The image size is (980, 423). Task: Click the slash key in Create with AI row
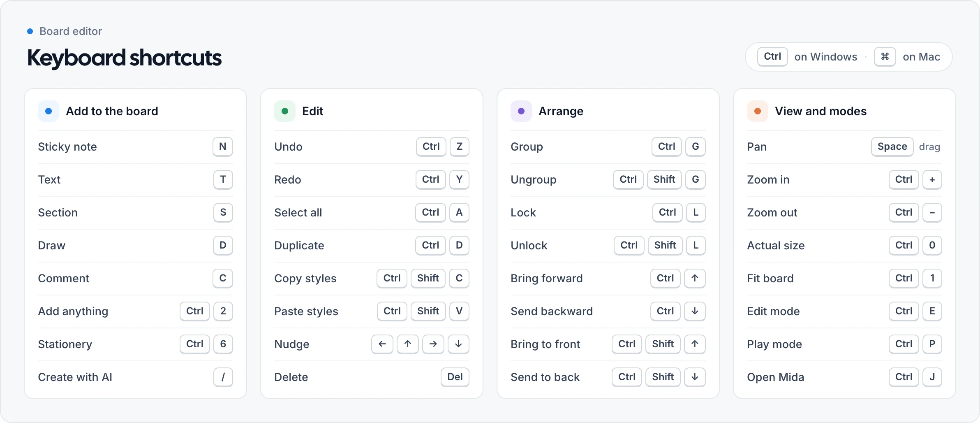223,377
